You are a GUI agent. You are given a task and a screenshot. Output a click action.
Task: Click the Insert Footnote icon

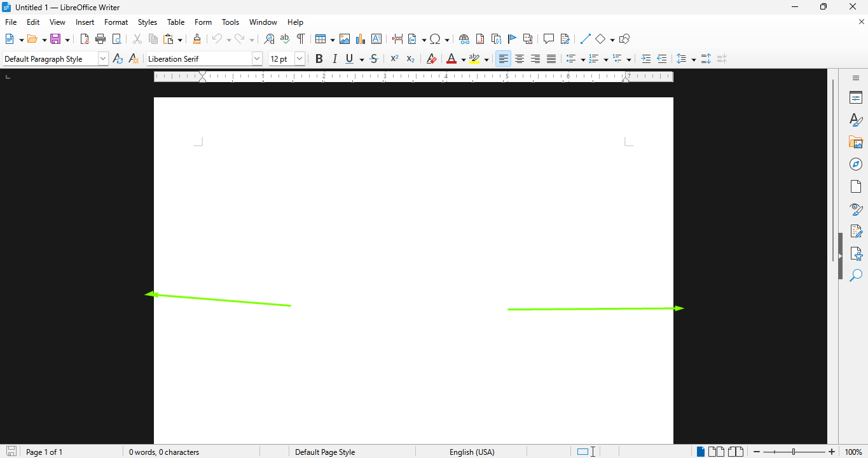(x=480, y=39)
